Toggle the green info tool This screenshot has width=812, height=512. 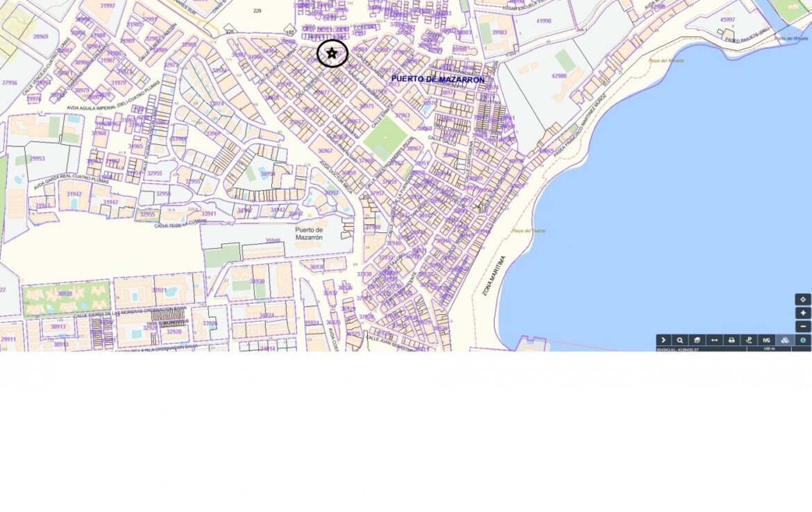click(803, 340)
